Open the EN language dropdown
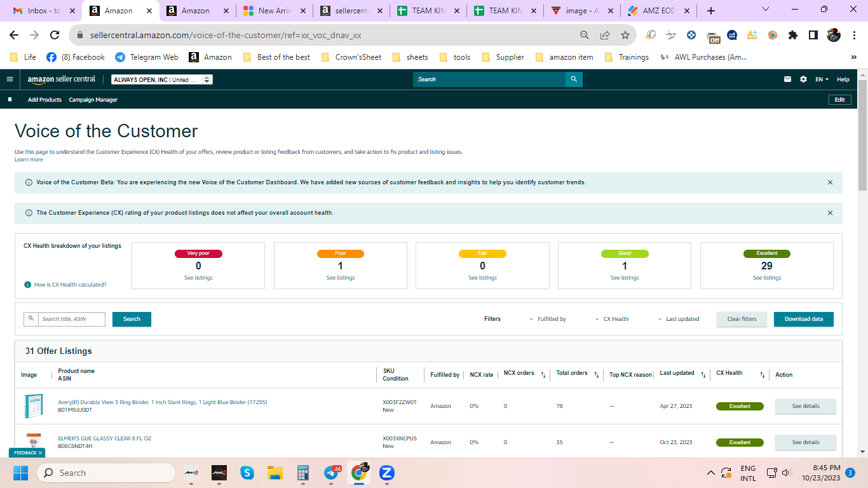This screenshot has width=868, height=488. point(822,79)
